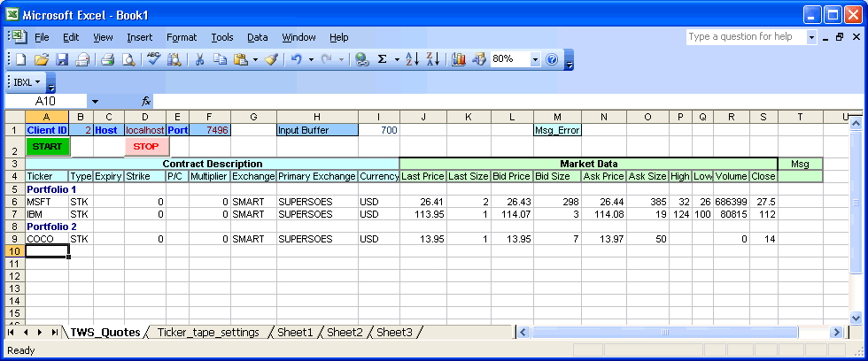Undo the last action
Image resolution: width=868 pixels, height=361 pixels.
coord(296,59)
